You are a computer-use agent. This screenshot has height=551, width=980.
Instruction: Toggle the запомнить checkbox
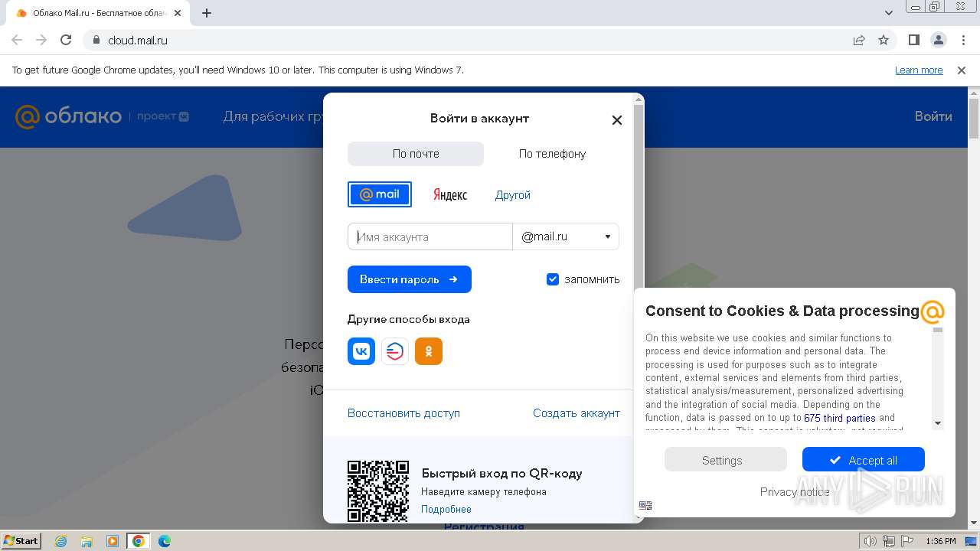[553, 279]
